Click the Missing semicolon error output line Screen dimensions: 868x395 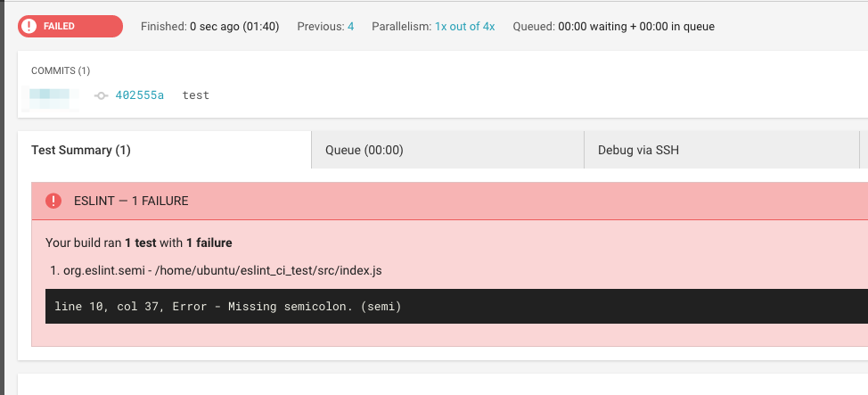pos(456,306)
